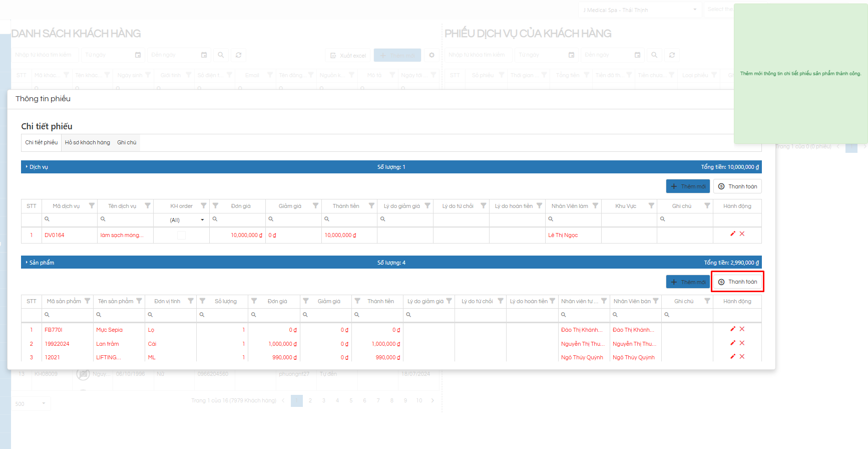
Task: Open the Ghi chú tab
Action: (x=127, y=142)
